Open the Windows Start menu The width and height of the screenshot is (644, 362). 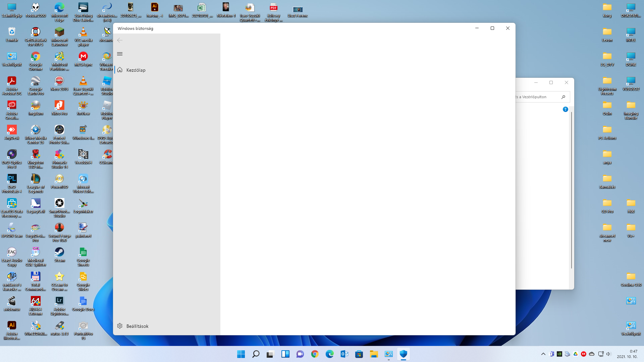coord(241,354)
